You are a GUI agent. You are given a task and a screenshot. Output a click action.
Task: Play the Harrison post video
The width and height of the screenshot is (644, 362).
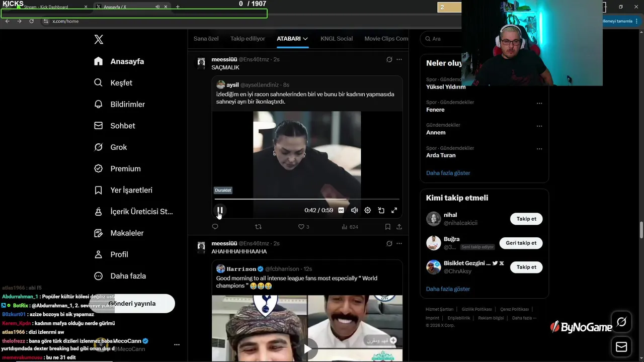coord(307,348)
